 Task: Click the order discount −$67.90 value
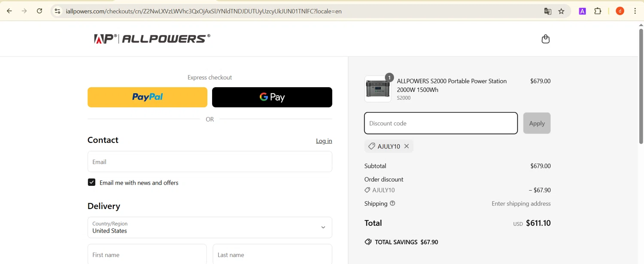[540, 190]
